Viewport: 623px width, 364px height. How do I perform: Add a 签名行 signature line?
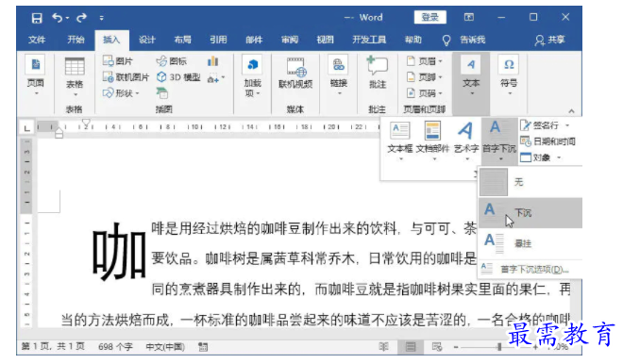540,125
